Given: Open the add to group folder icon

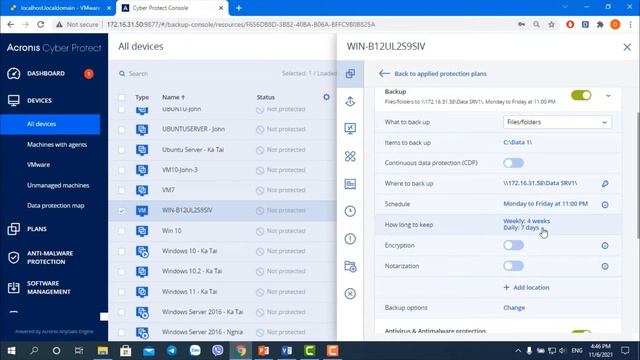Looking at the screenshot, I should pos(350,267).
